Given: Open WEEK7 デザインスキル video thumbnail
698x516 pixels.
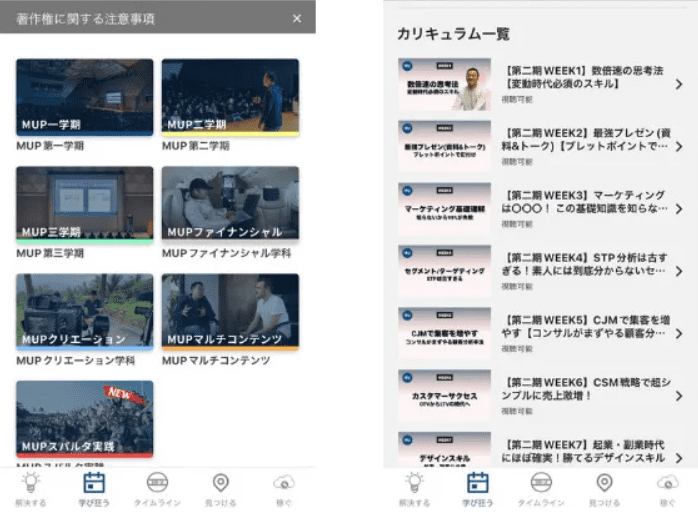Looking at the screenshot, I should 444,450.
